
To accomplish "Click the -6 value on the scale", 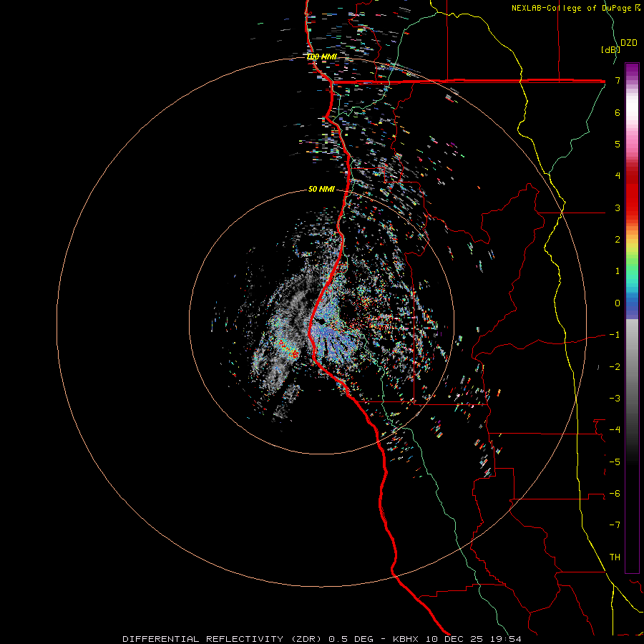I will (x=615, y=493).
